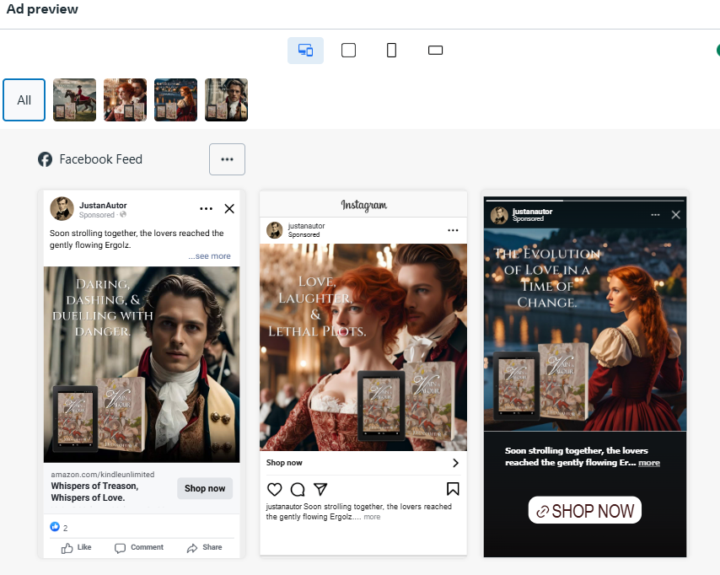This screenshot has width=720, height=575.
Task: Tap the Instagram heart like icon
Action: point(274,489)
